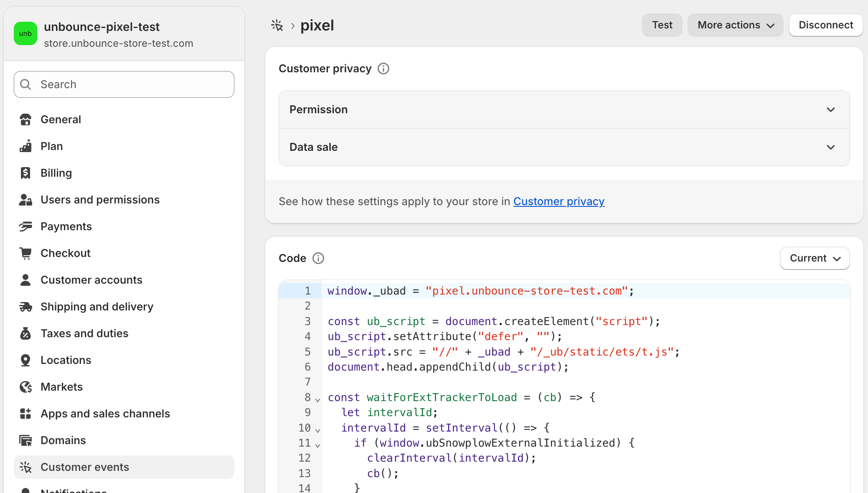Click the Billing receipt icon
Screen dimensions: 868x493
25,173
